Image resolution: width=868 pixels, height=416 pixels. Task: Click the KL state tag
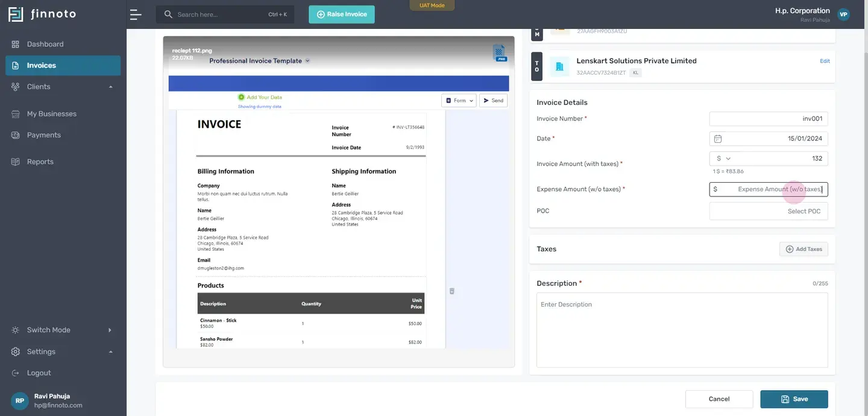pyautogui.click(x=635, y=73)
